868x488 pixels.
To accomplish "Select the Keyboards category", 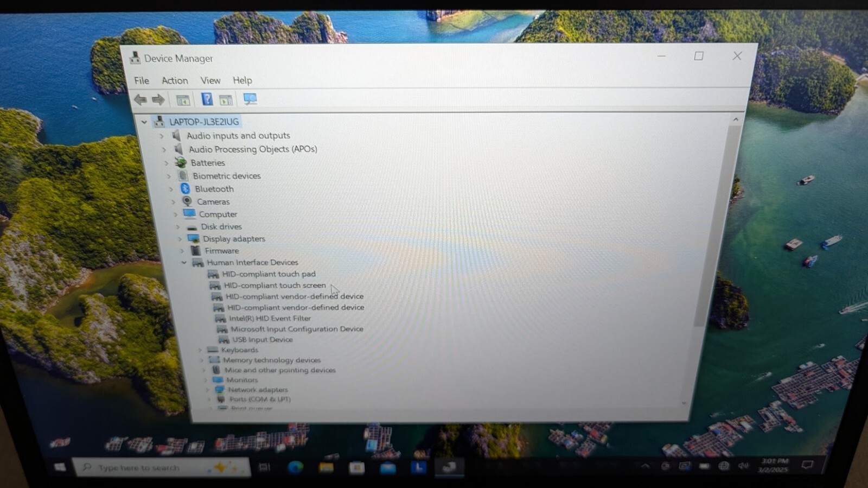I will click(x=239, y=350).
